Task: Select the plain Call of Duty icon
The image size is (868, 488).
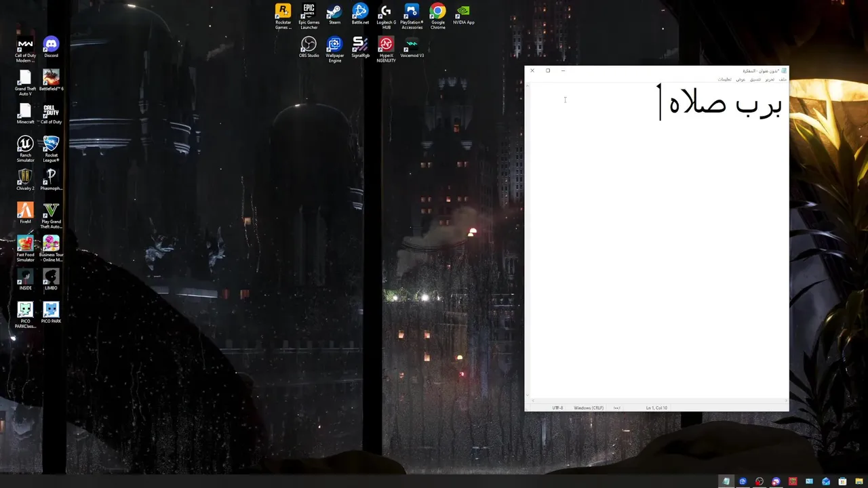Action: [51, 114]
